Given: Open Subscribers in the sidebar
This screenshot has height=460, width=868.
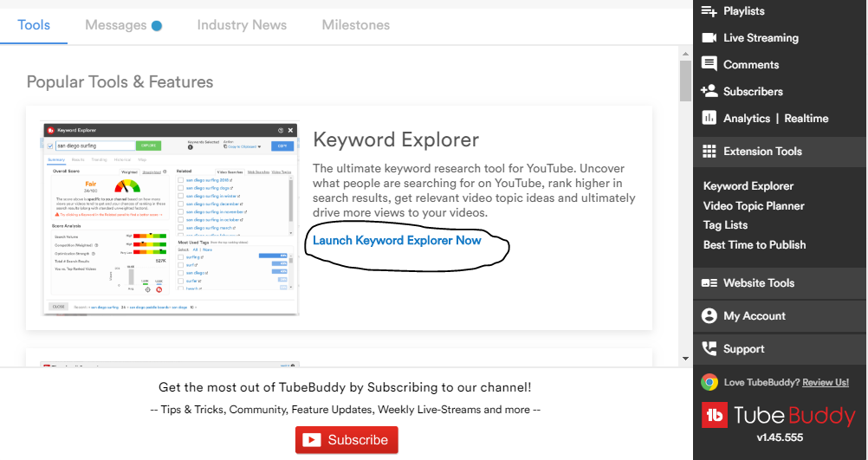Looking at the screenshot, I should coord(753,91).
